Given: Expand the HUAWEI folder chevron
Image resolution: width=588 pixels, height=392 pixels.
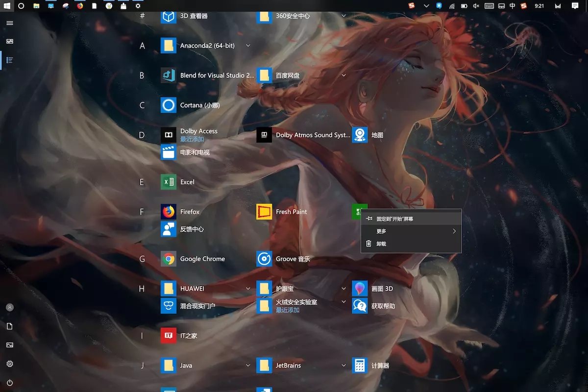Looking at the screenshot, I should click(248, 289).
